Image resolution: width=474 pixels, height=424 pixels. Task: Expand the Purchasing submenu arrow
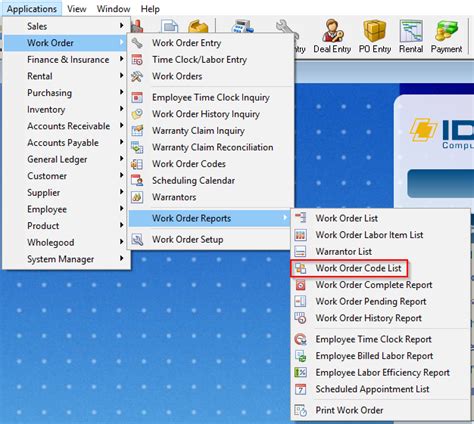tap(122, 92)
